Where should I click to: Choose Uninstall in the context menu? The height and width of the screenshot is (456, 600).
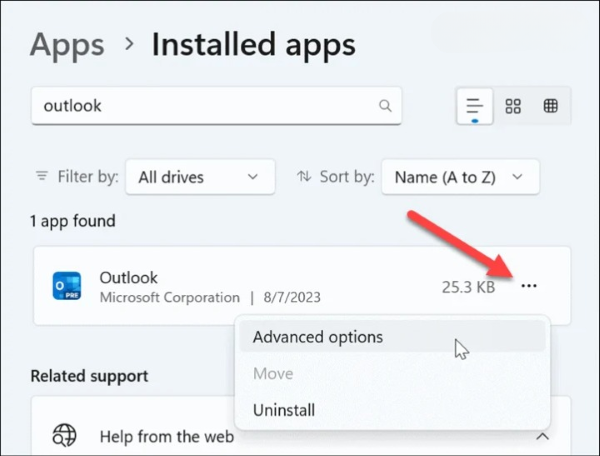tap(392, 410)
